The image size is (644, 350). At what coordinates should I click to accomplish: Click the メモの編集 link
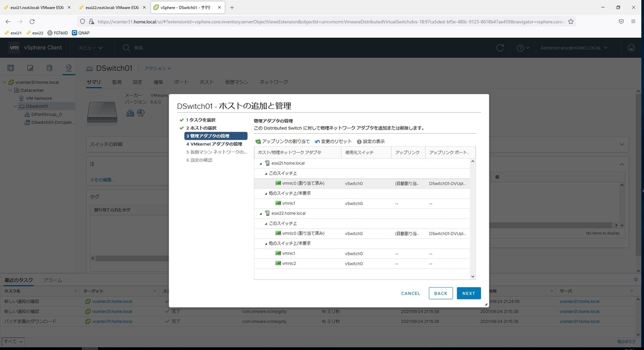102,180
